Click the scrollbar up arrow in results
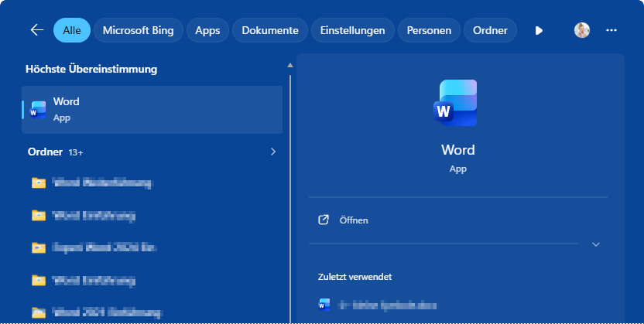This screenshot has width=644, height=324. coord(290,65)
